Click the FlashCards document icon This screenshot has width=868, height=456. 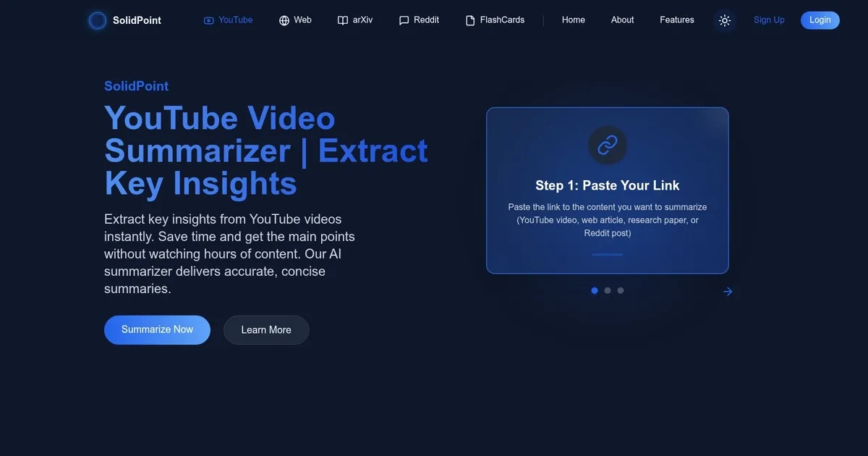tap(471, 20)
